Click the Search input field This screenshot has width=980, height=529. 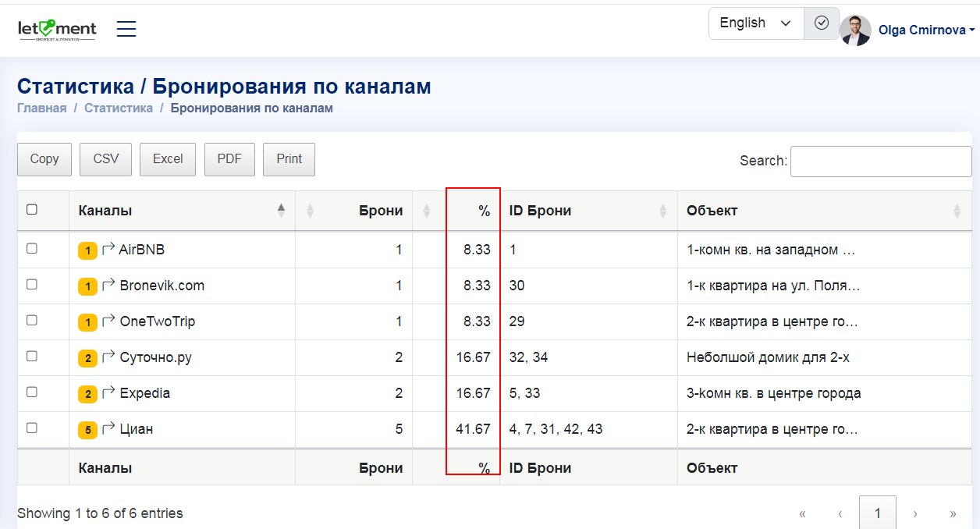(x=881, y=162)
